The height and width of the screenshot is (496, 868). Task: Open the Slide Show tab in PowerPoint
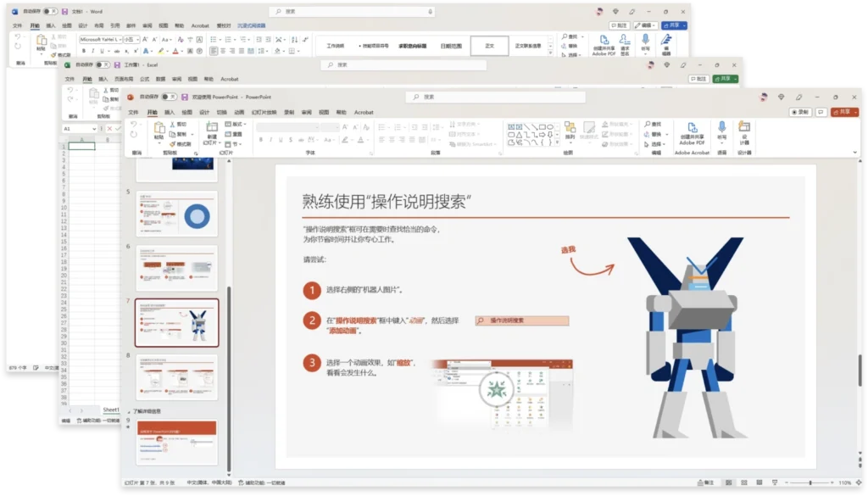tap(264, 113)
